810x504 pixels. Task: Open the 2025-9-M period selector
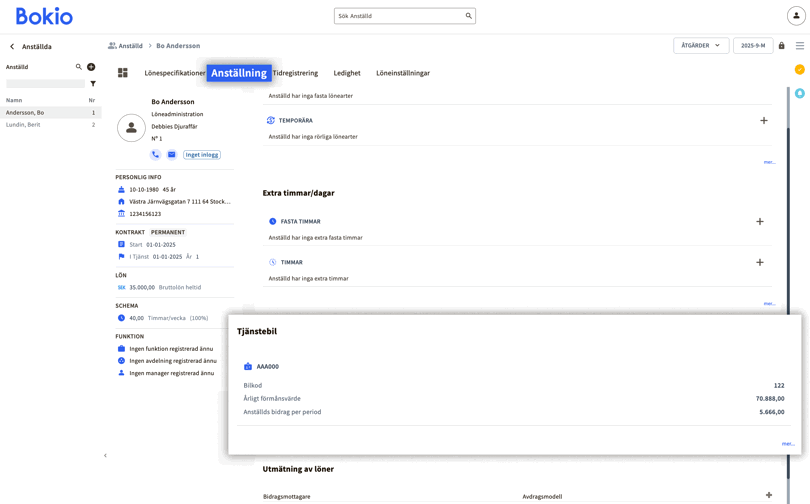click(752, 46)
